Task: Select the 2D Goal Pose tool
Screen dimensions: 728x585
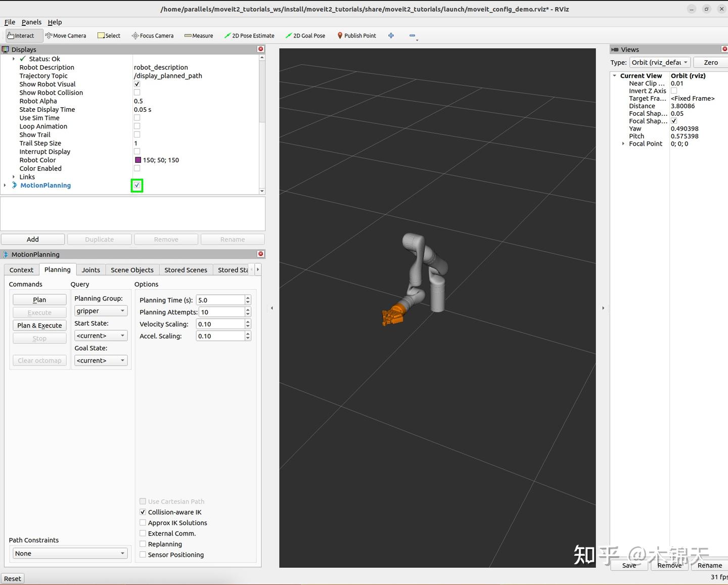Action: 305,35
